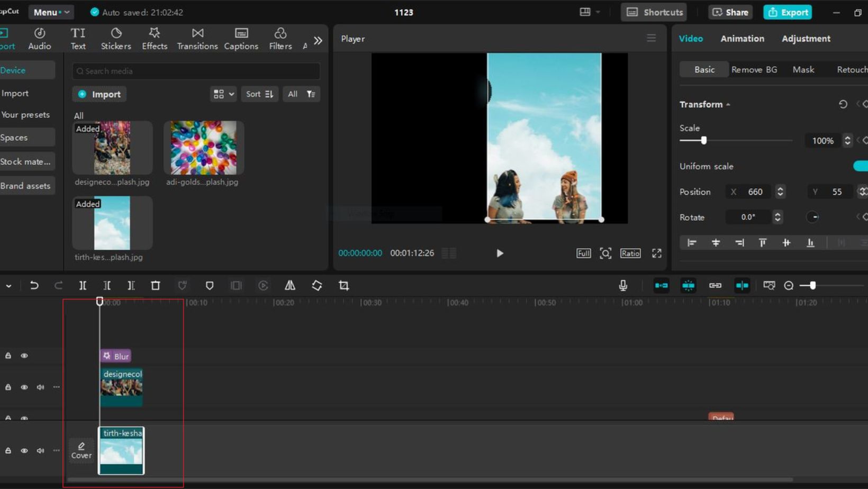Open the All filter dropdown

(x=301, y=94)
